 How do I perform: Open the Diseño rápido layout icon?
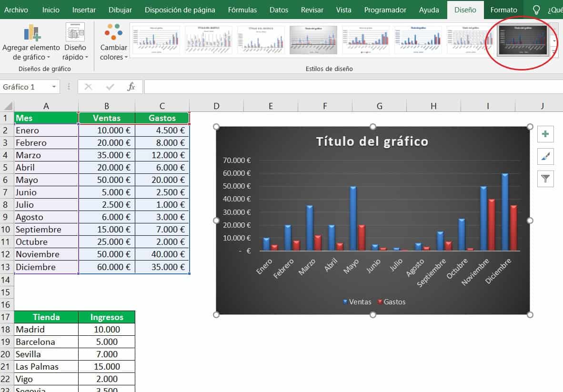[x=75, y=32]
